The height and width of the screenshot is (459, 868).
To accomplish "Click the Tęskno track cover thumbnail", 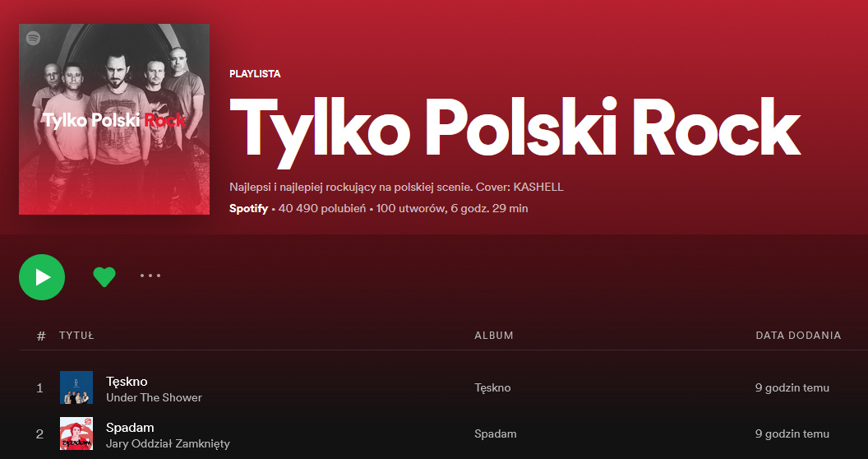I will click(76, 387).
